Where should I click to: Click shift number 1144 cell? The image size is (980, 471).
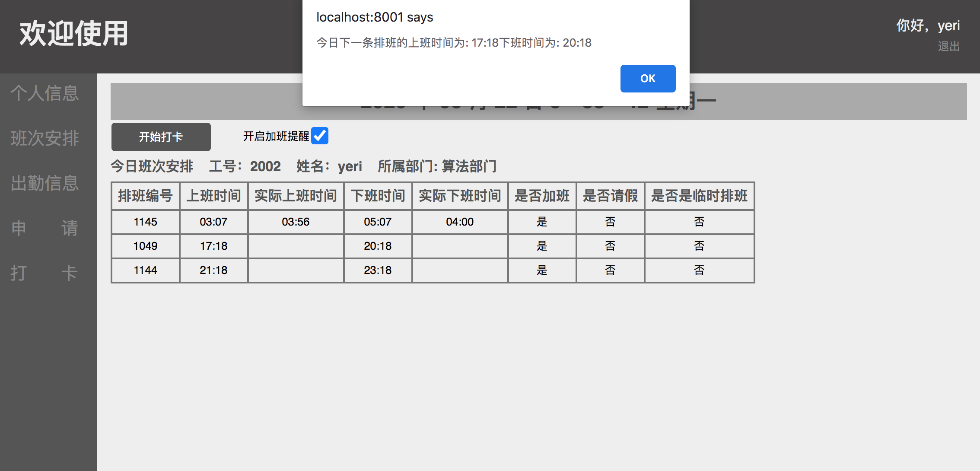coord(145,270)
